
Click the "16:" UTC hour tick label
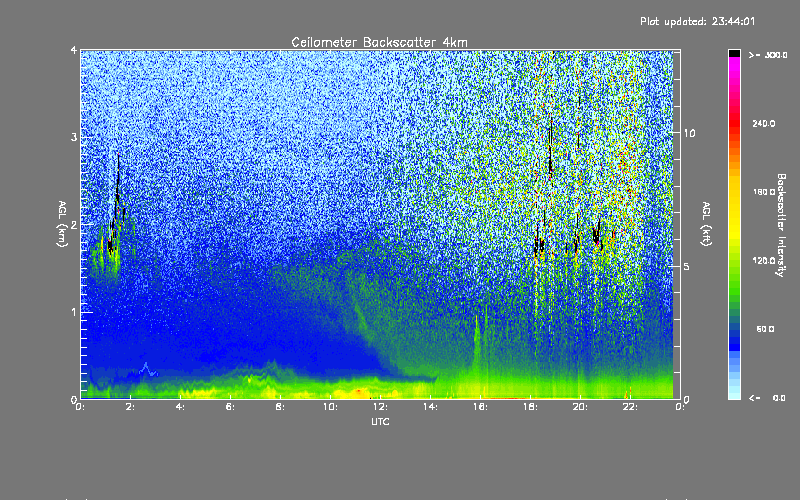480,407
